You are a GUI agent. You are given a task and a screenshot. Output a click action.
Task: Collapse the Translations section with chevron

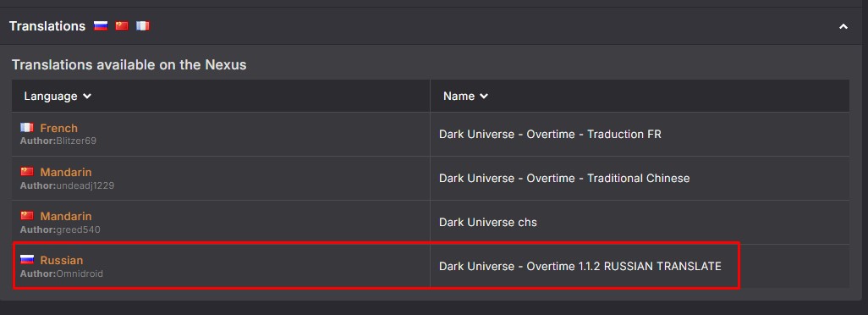(843, 26)
